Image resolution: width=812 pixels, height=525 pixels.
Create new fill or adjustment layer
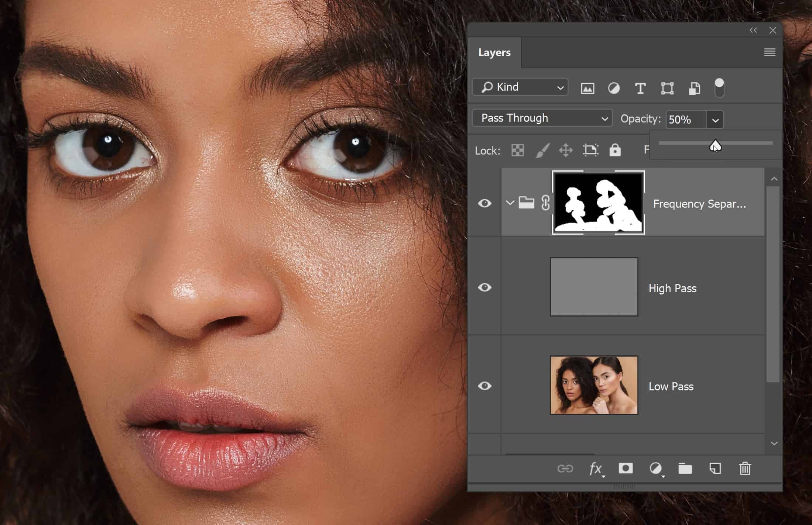[657, 469]
